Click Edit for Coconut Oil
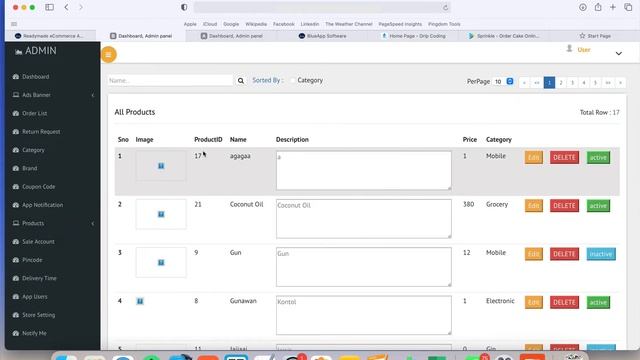 pyautogui.click(x=533, y=206)
